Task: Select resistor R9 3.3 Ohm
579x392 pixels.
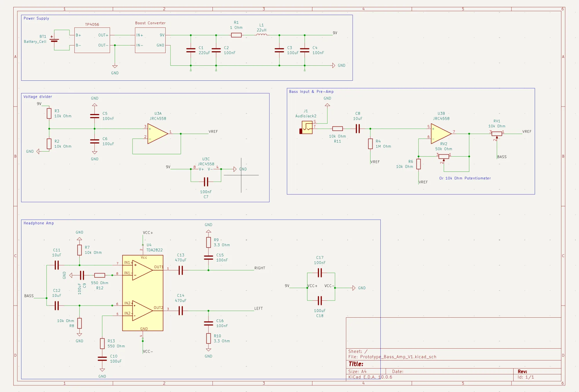Action: (208, 242)
